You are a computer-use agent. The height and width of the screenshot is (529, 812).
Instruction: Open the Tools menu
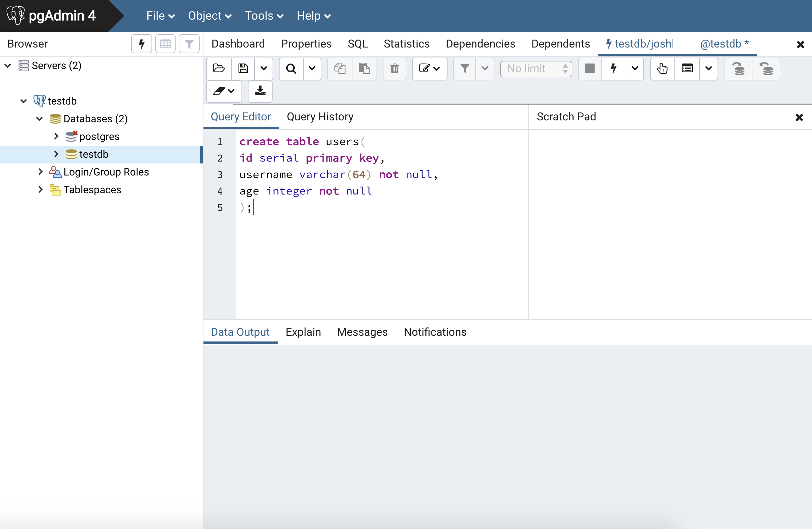pos(264,16)
